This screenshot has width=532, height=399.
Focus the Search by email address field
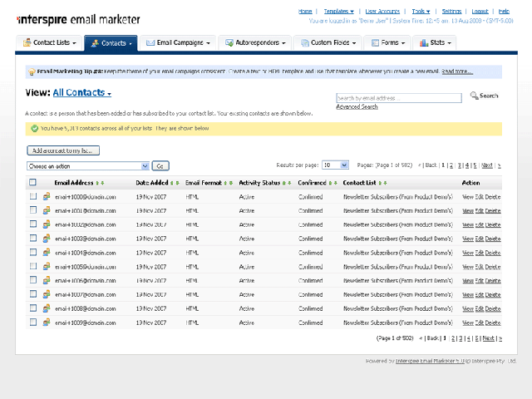coord(399,98)
